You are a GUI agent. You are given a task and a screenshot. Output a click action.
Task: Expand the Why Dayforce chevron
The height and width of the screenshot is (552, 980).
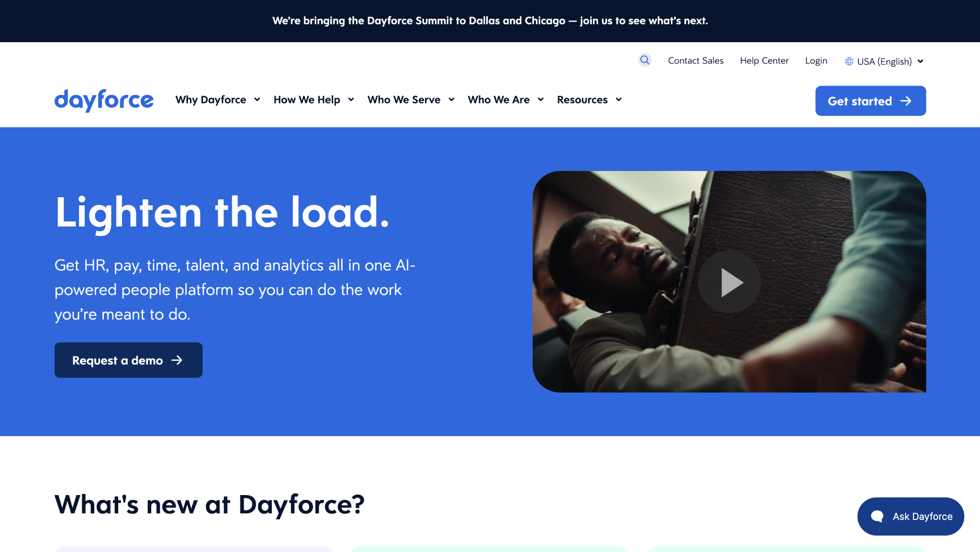[x=257, y=100]
